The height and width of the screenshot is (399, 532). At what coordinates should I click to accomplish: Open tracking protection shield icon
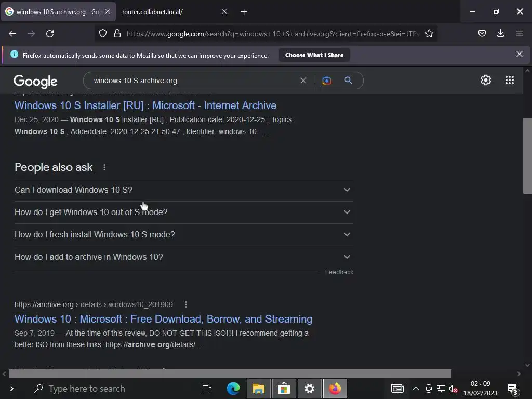point(103,34)
